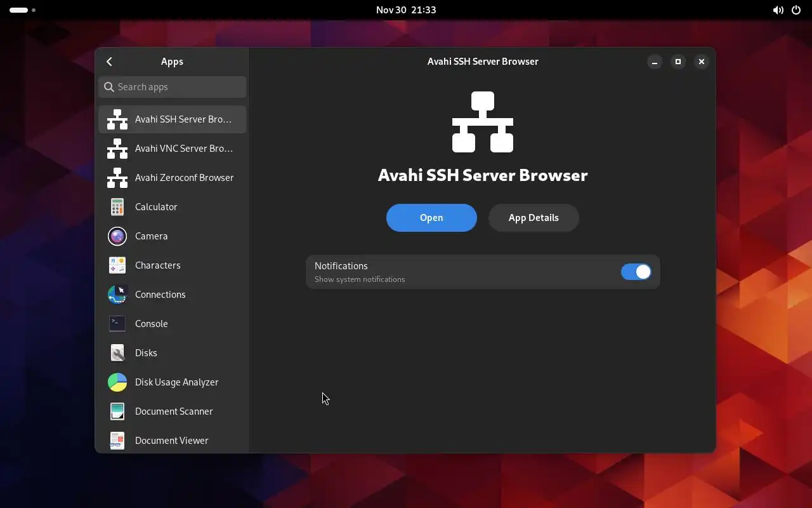The image size is (812, 508).
Task: Go back using the sidebar back arrow
Action: tap(109, 62)
